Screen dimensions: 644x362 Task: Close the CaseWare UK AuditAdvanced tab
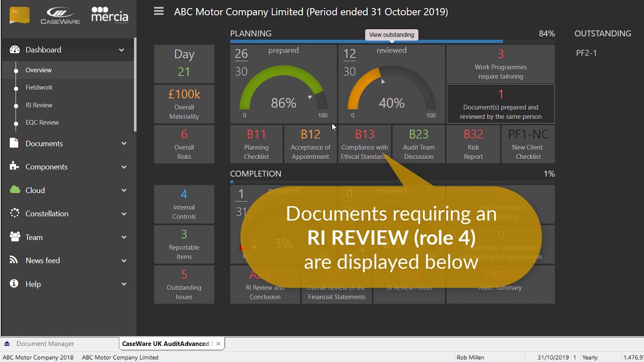click(x=218, y=344)
